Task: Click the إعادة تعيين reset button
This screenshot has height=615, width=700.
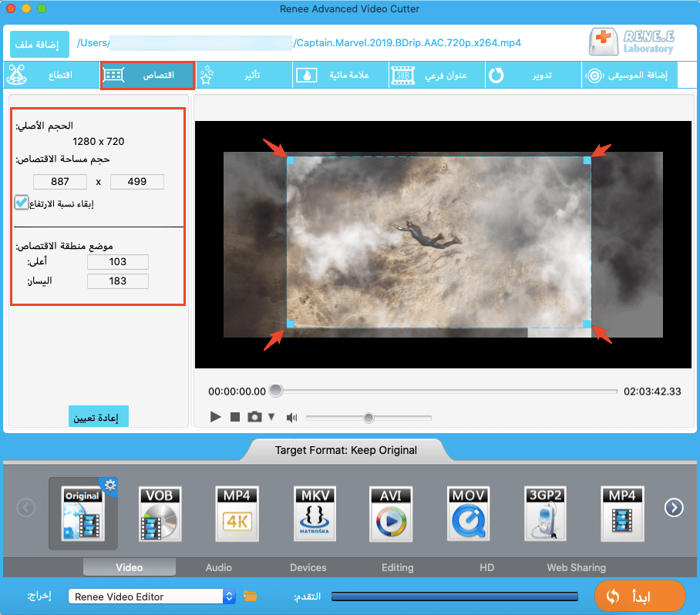Action: pyautogui.click(x=98, y=417)
